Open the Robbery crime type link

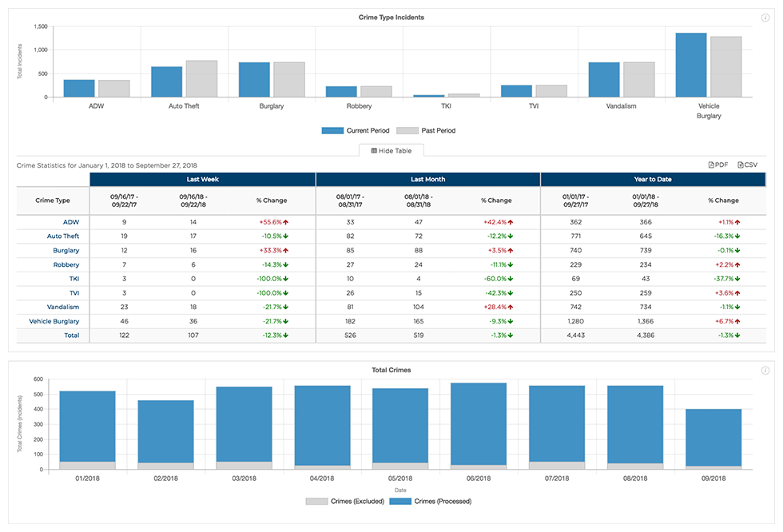(x=66, y=264)
